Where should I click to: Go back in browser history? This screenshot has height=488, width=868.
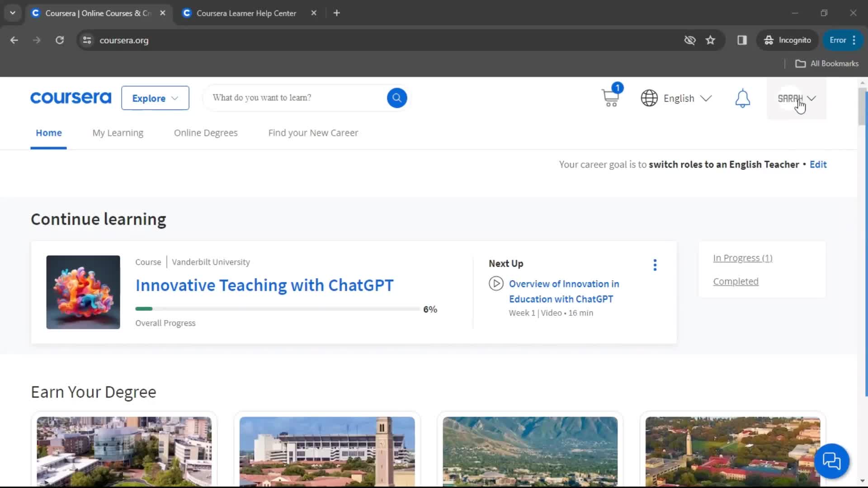(x=14, y=40)
